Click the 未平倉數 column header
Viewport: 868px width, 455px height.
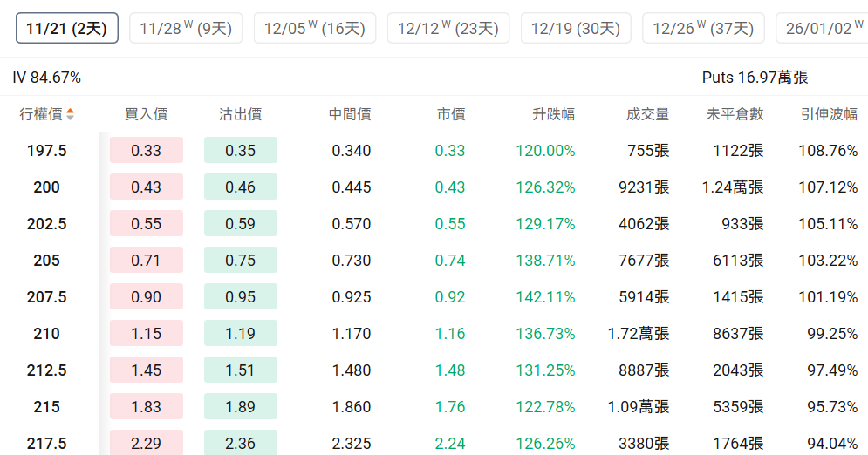735,114
